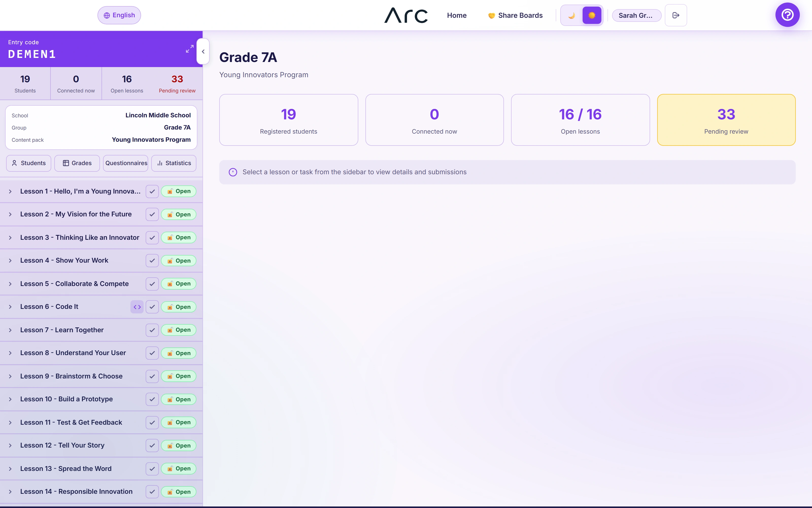Image resolution: width=812 pixels, height=508 pixels.
Task: Select Lesson 12 - Tell Your Story title
Action: click(x=62, y=446)
